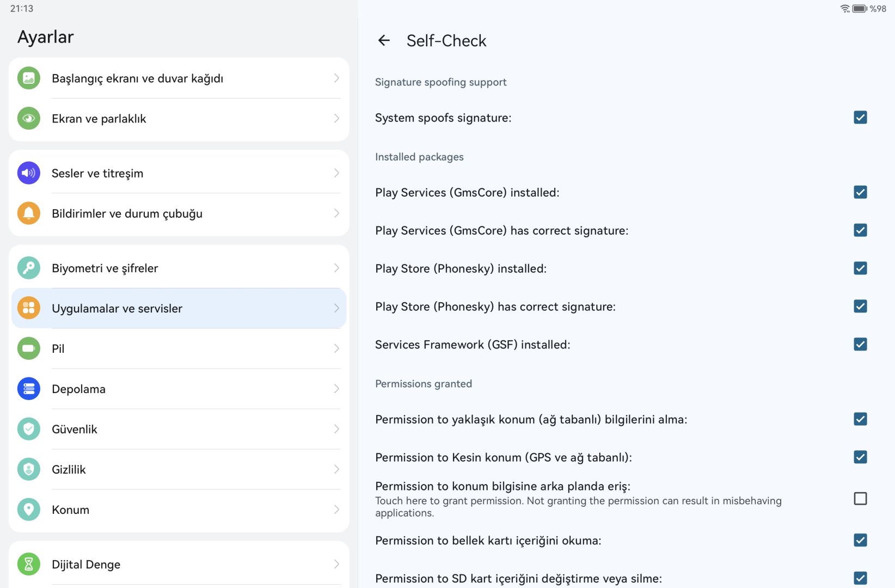Tap the location pin icon for Konum
Screen dimensions: 895x588
29,510
